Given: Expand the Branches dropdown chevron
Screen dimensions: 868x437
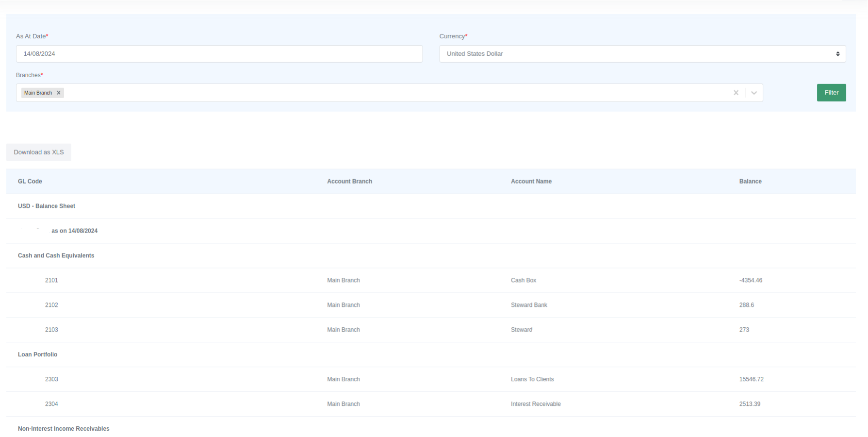Looking at the screenshot, I should tap(754, 93).
